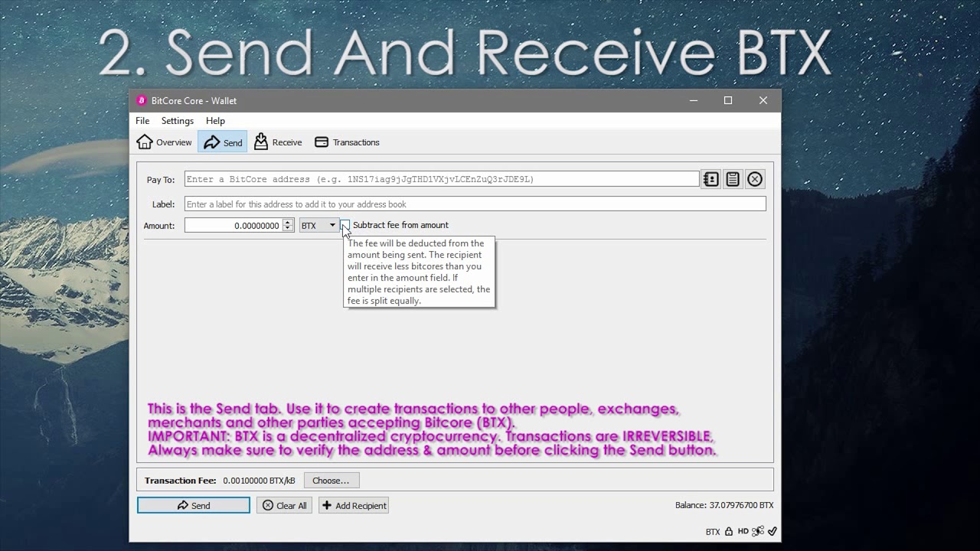The image size is (980, 551).
Task: Enable Subtract fee from amount checkbox
Action: tap(345, 225)
